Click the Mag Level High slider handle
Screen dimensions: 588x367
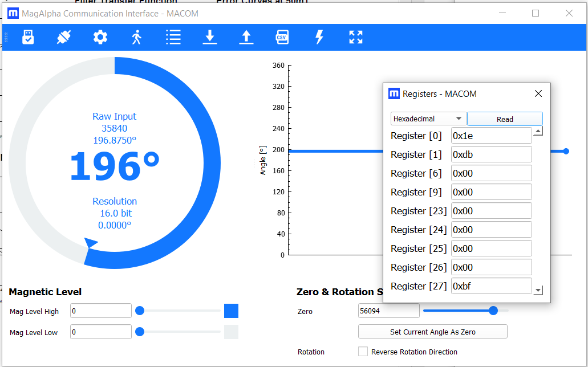coord(140,311)
